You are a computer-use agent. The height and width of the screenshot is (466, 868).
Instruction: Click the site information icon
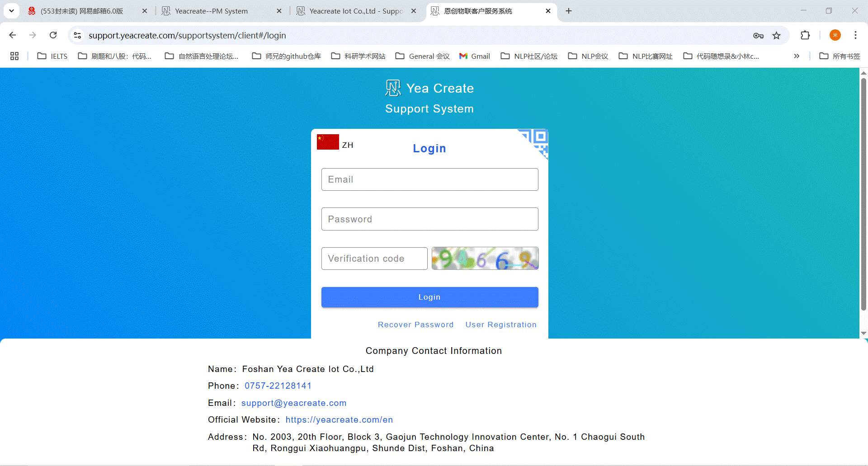(x=77, y=35)
